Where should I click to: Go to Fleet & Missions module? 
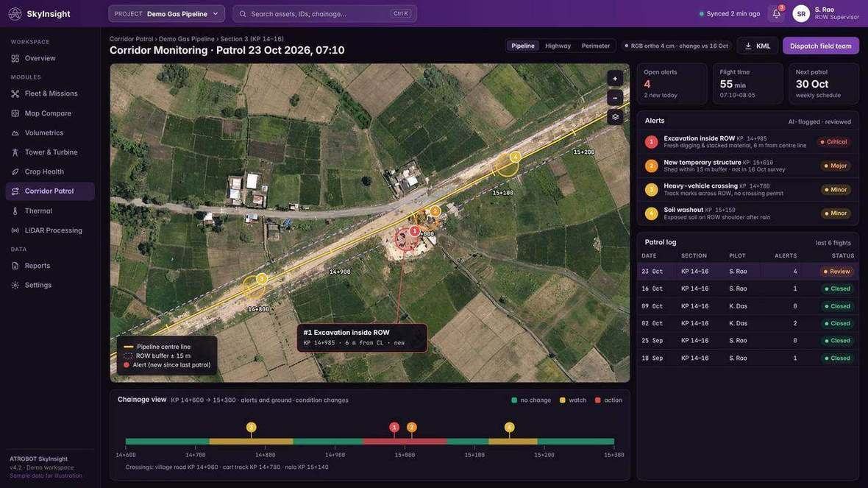50,93
